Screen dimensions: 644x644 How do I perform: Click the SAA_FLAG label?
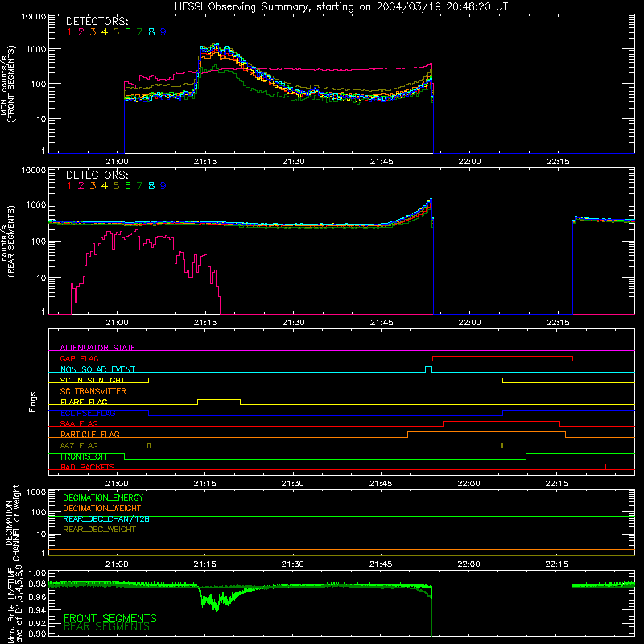click(x=79, y=423)
